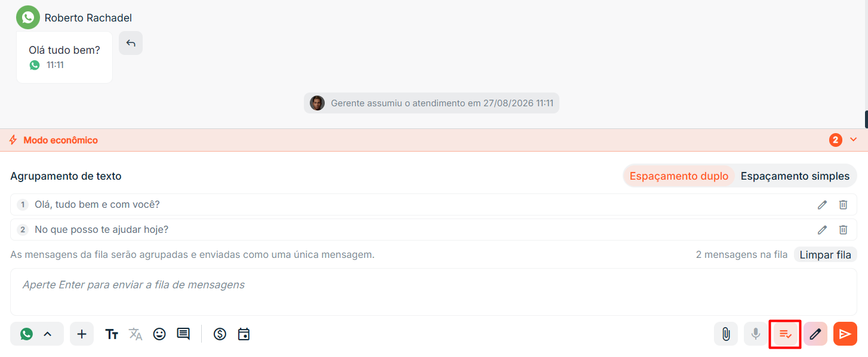Screen dimensions: 868x357
Task: Select Espaçamento simples option
Action: pyautogui.click(x=795, y=176)
